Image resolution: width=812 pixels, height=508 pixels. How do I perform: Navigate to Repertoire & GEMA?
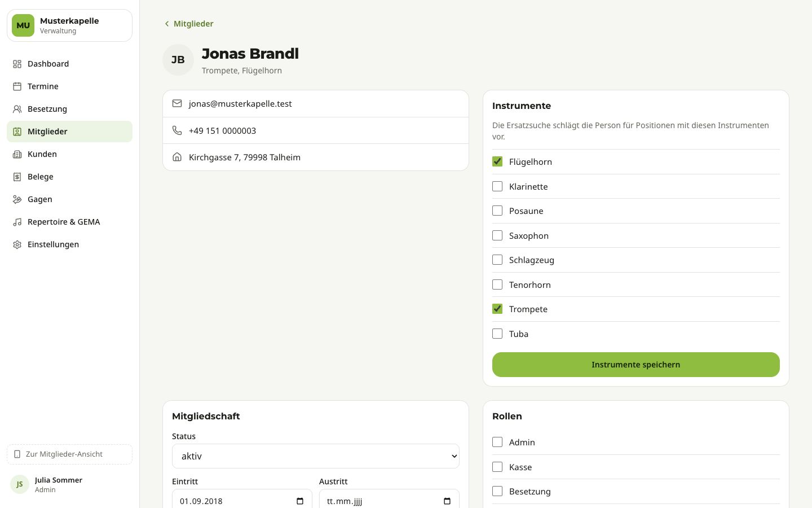click(69, 222)
